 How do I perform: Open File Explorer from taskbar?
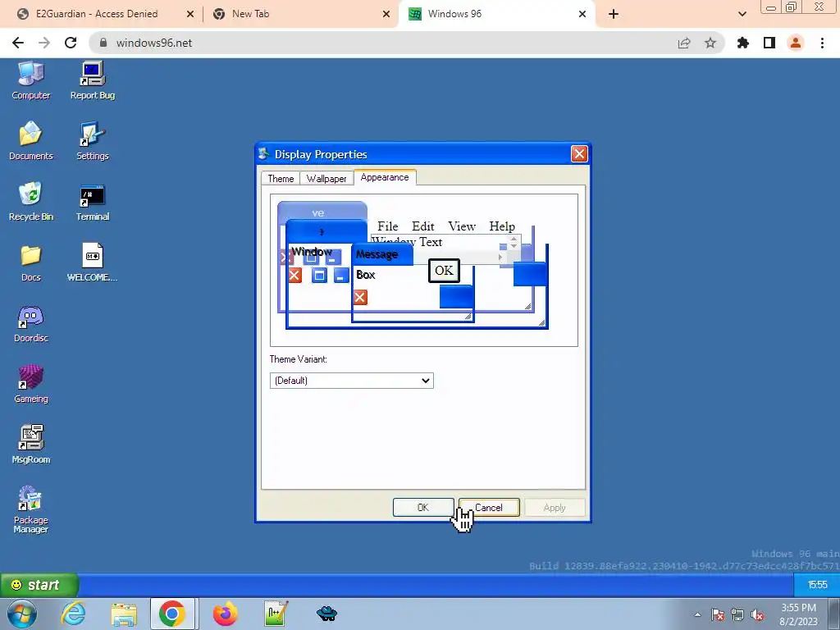point(124,614)
